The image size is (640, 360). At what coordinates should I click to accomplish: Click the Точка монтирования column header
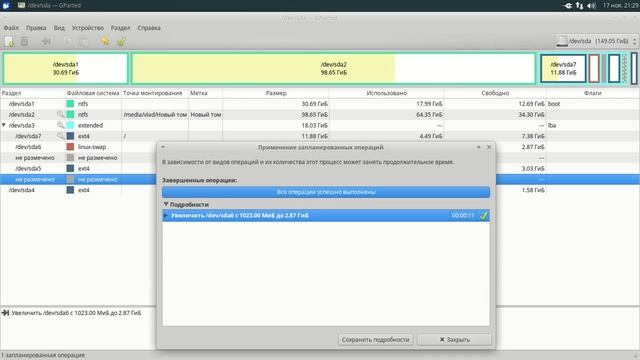tap(155, 93)
